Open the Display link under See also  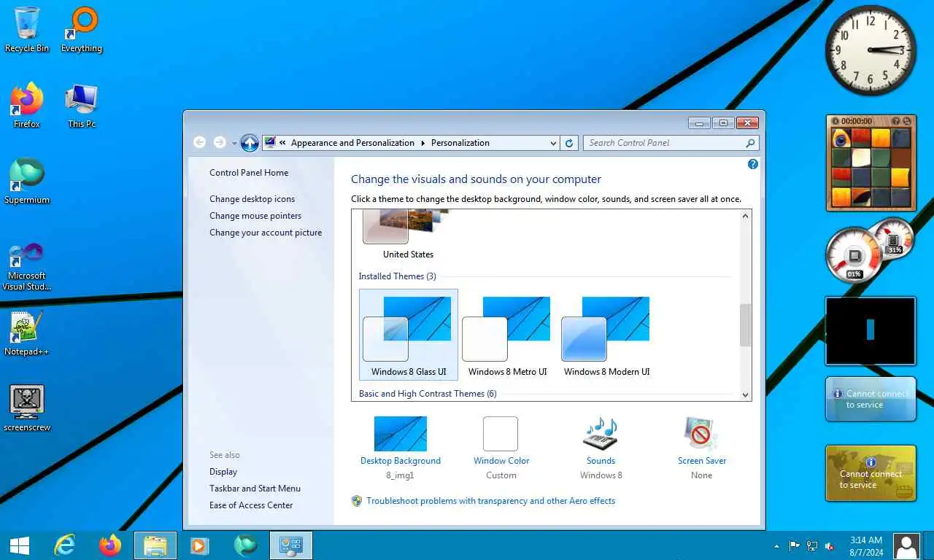tap(223, 472)
